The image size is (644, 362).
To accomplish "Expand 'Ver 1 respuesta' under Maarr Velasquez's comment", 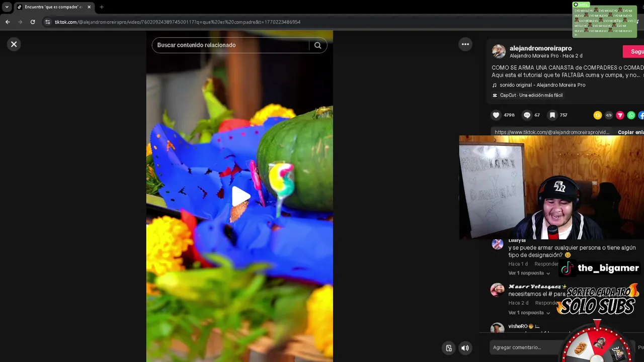I will (x=529, y=313).
